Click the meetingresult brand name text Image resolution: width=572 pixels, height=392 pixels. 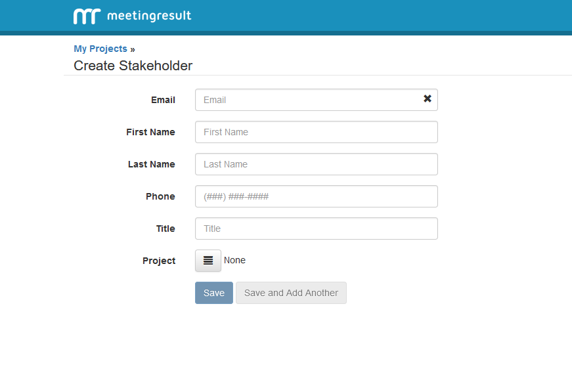(x=148, y=16)
